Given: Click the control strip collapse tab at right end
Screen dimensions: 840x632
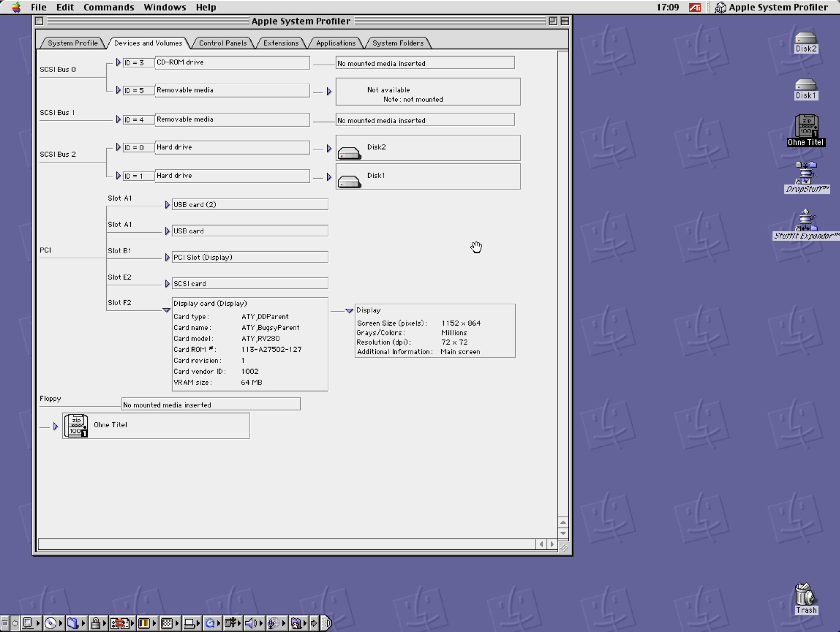Looking at the screenshot, I should click(327, 623).
